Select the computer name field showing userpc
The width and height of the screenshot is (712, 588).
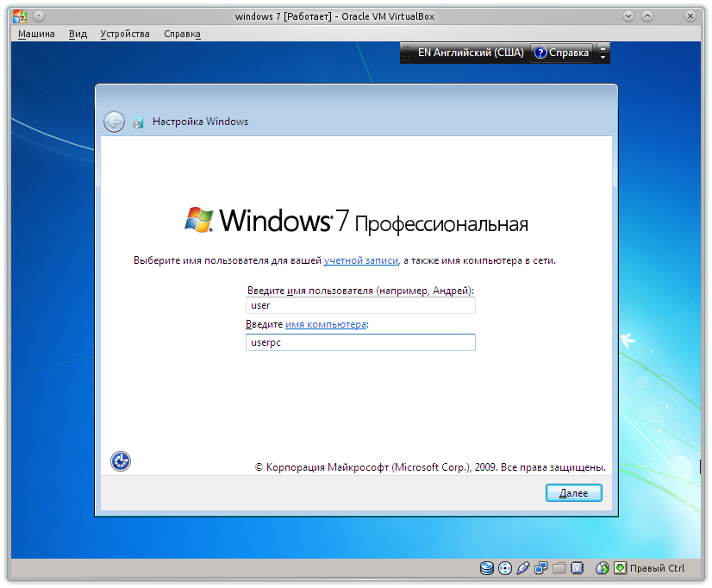[359, 342]
